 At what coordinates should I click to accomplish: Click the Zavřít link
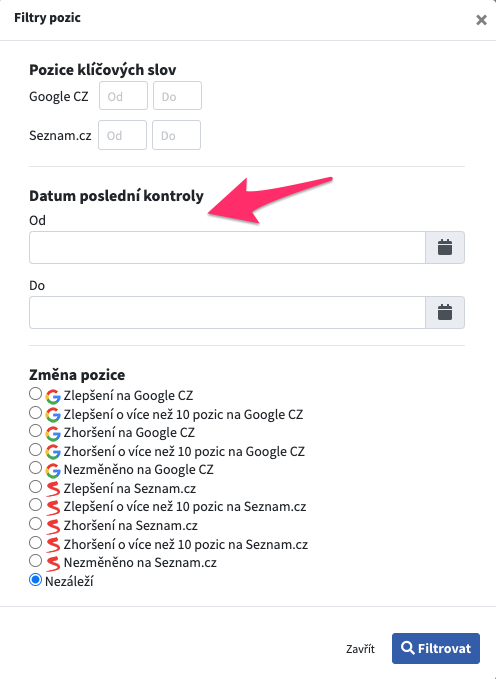360,649
